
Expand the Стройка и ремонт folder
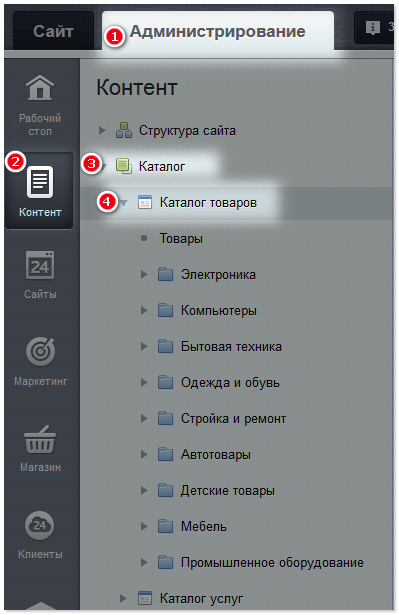click(144, 418)
